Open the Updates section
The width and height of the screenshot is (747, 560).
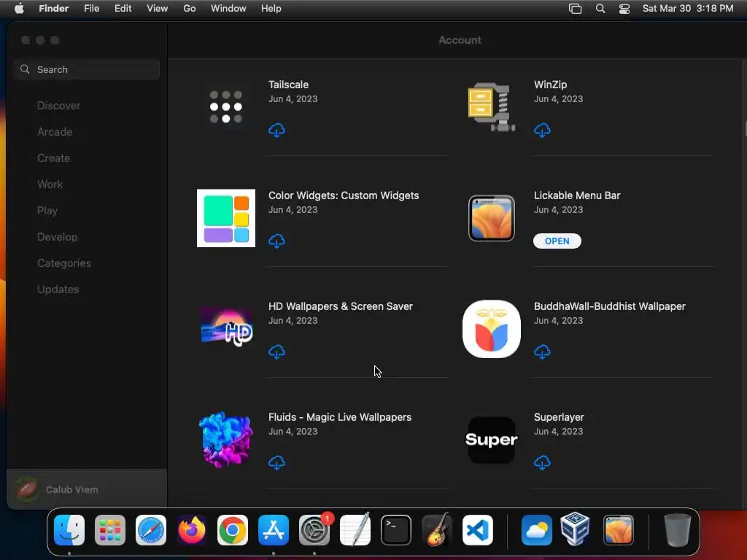point(58,289)
